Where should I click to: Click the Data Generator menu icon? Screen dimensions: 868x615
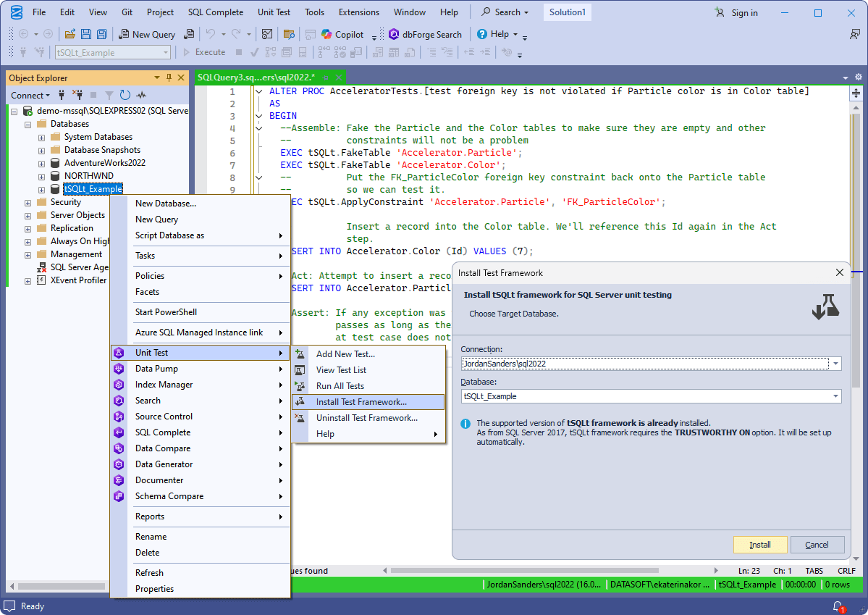click(119, 464)
